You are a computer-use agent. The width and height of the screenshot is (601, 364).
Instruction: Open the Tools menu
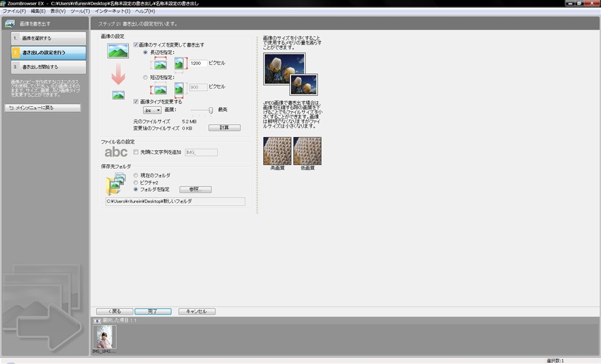80,11
